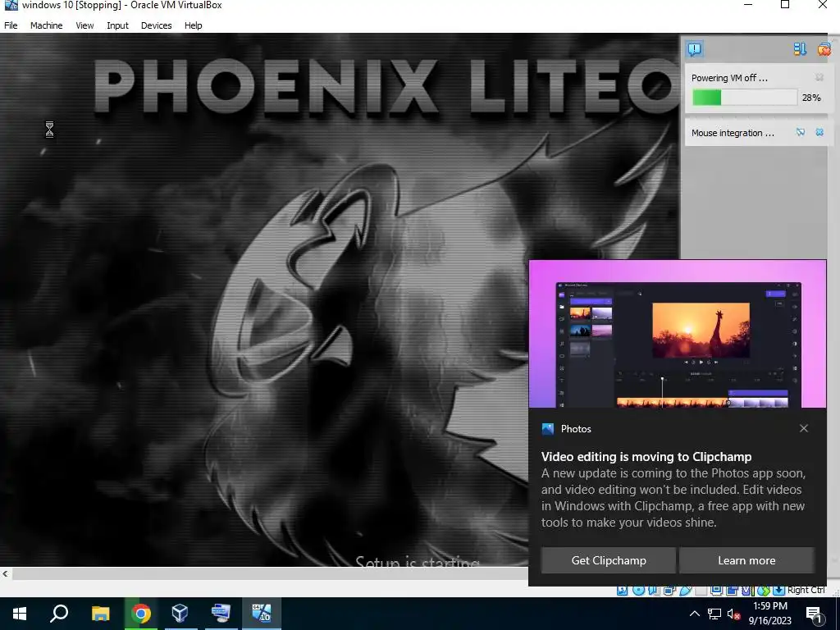
Task: Click the CPU virtualization status icon
Action: pos(747,591)
